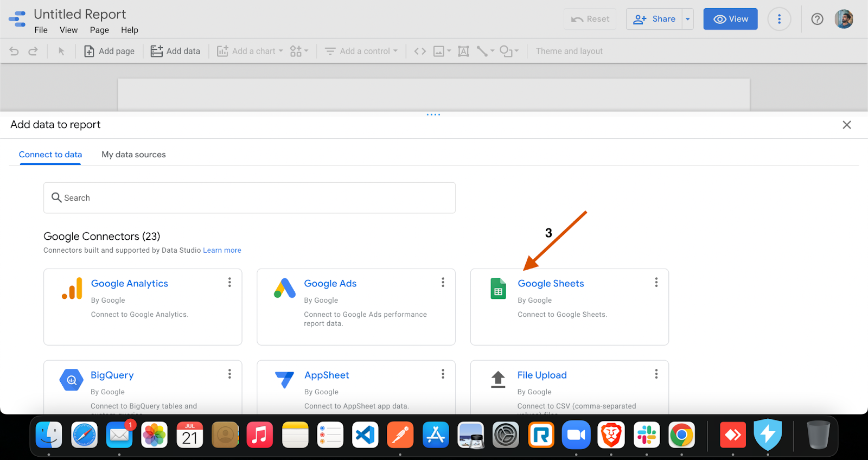Select the Google Sheets connector title

(551, 283)
